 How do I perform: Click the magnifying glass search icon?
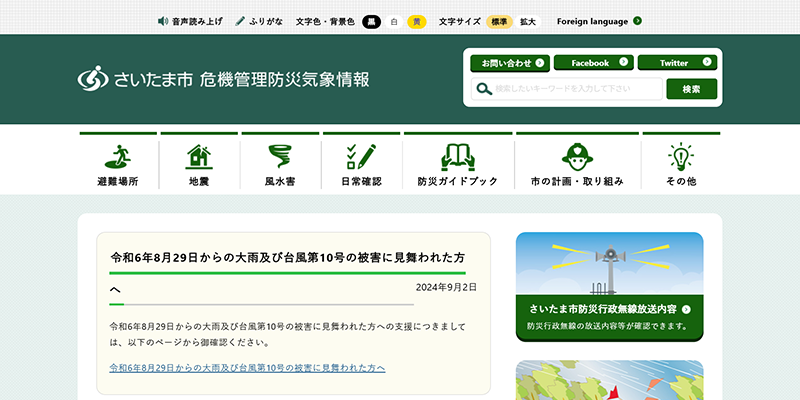(x=484, y=89)
